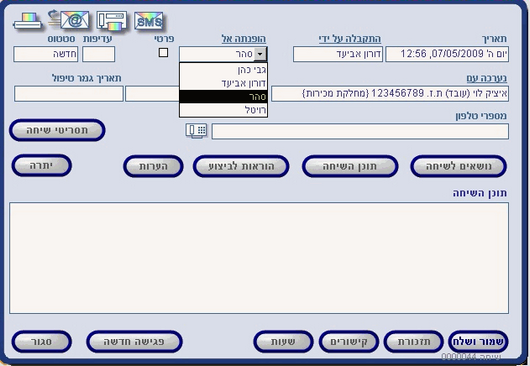The image size is (530, 366).
Task: Click the פגישה חדשה button
Action: coord(134,341)
